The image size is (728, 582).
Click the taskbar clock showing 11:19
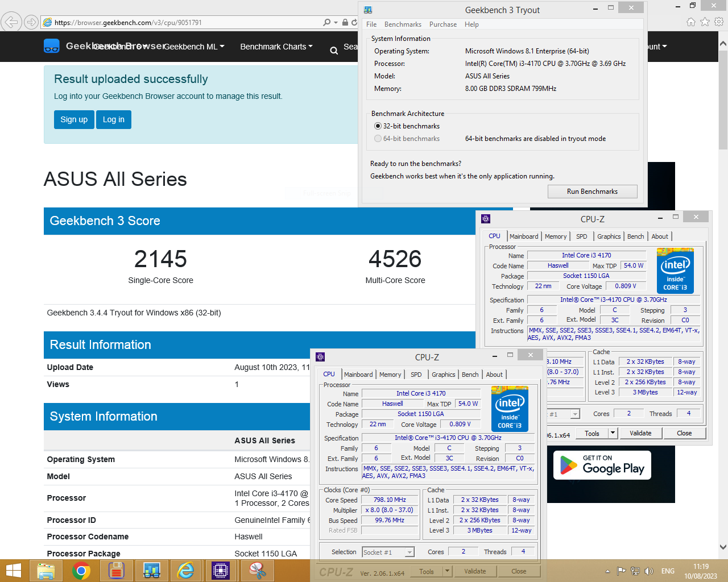701,571
